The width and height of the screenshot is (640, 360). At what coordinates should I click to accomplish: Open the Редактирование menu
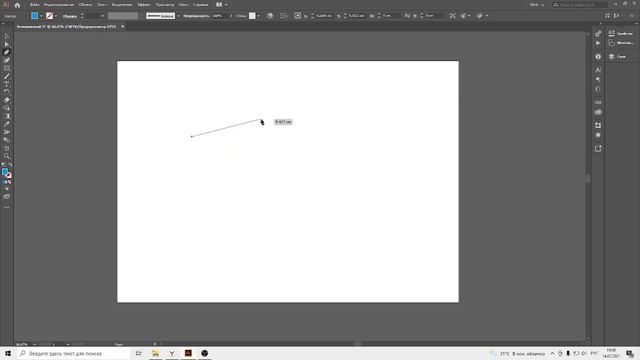59,5
